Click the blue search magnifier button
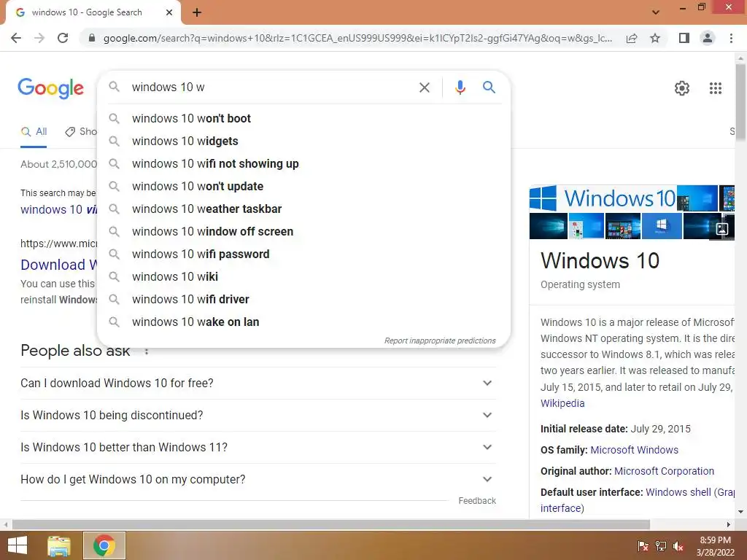Image resolution: width=747 pixels, height=560 pixels. (x=489, y=87)
